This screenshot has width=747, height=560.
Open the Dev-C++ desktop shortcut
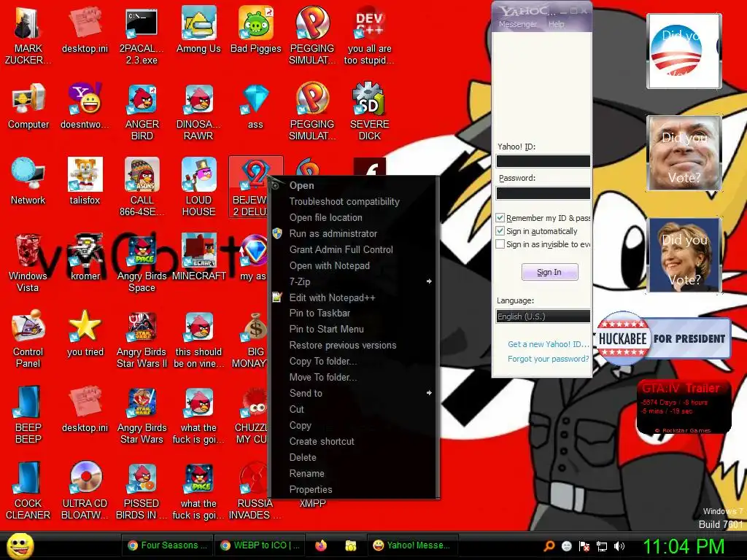369,36
